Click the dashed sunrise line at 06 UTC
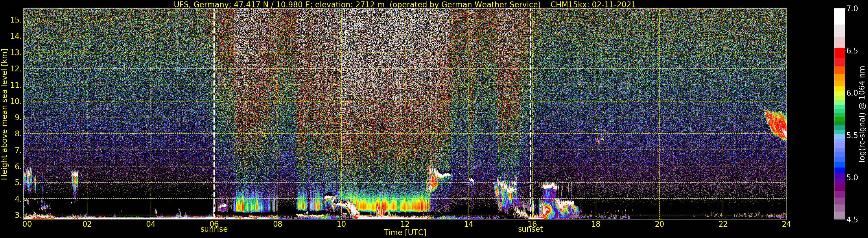 (x=214, y=114)
